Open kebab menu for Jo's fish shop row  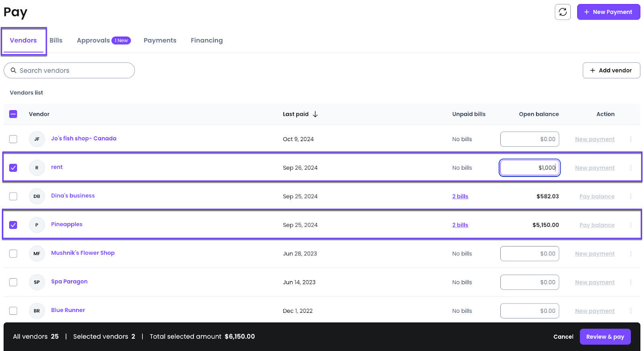tap(631, 139)
